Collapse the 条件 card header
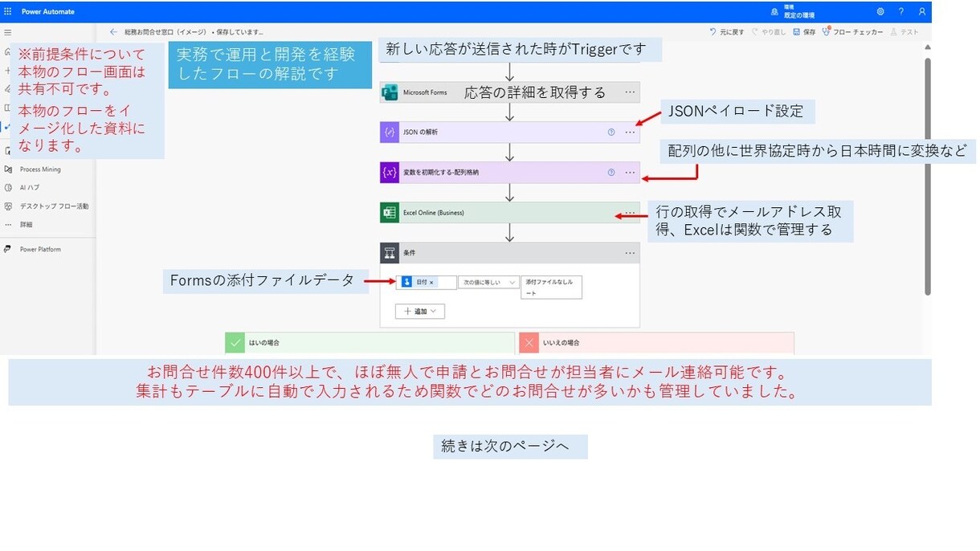The width and height of the screenshot is (980, 551). click(510, 253)
